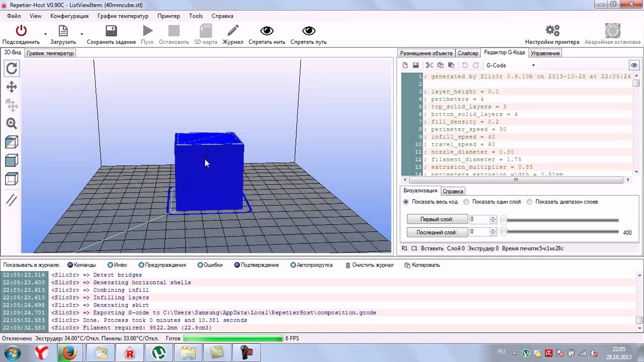The width and height of the screenshot is (644, 362).
Task: Open the G-Code dropdown in the editor
Action: (510, 65)
